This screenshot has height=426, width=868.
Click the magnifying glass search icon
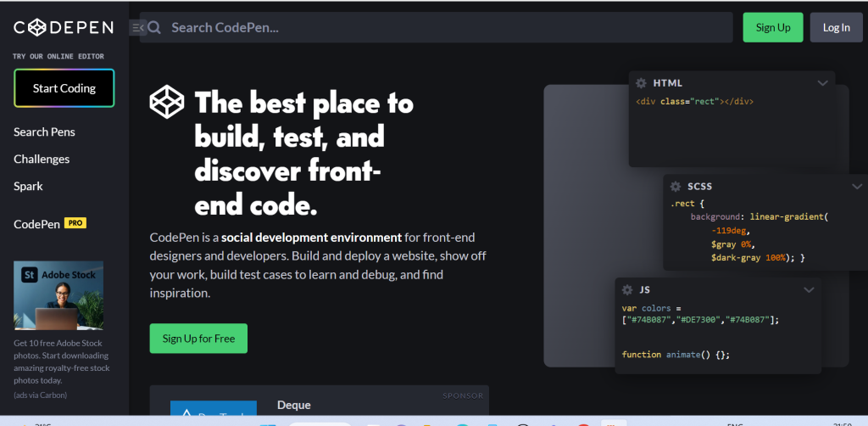154,28
